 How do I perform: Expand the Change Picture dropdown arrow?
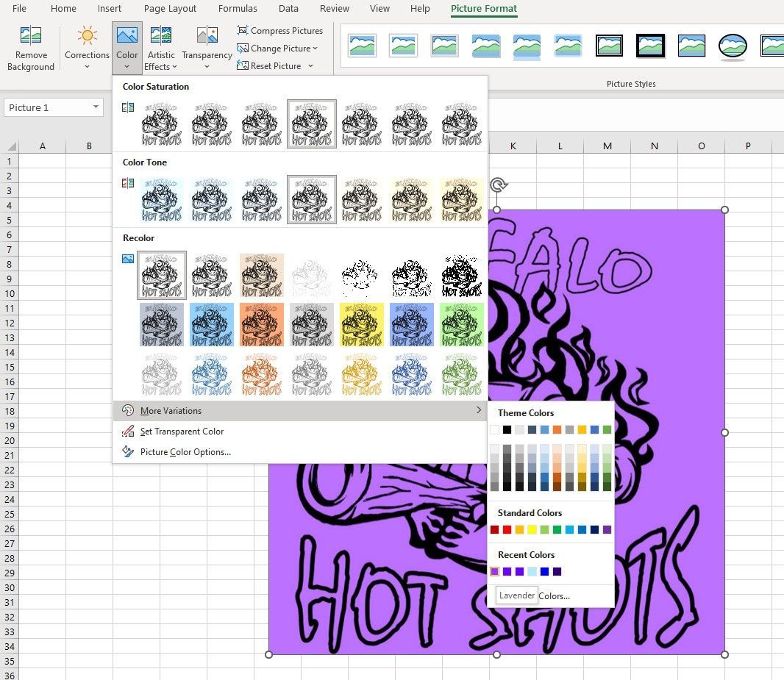click(315, 49)
